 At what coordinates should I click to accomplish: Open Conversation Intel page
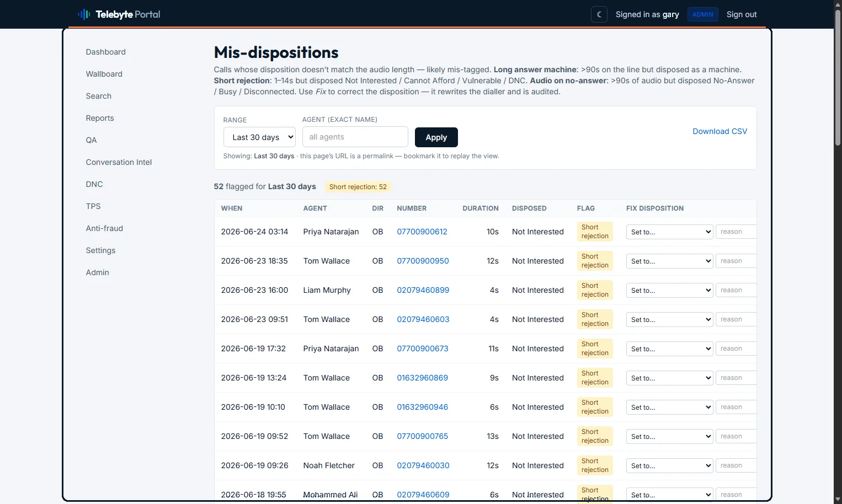click(x=119, y=162)
